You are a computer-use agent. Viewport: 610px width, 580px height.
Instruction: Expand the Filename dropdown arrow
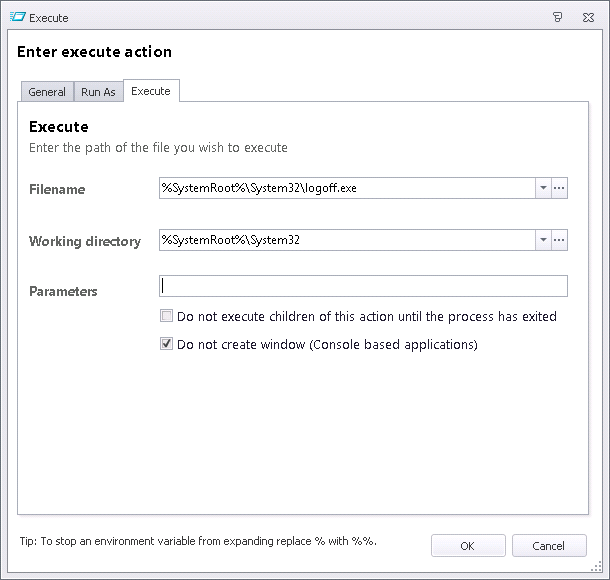[543, 188]
